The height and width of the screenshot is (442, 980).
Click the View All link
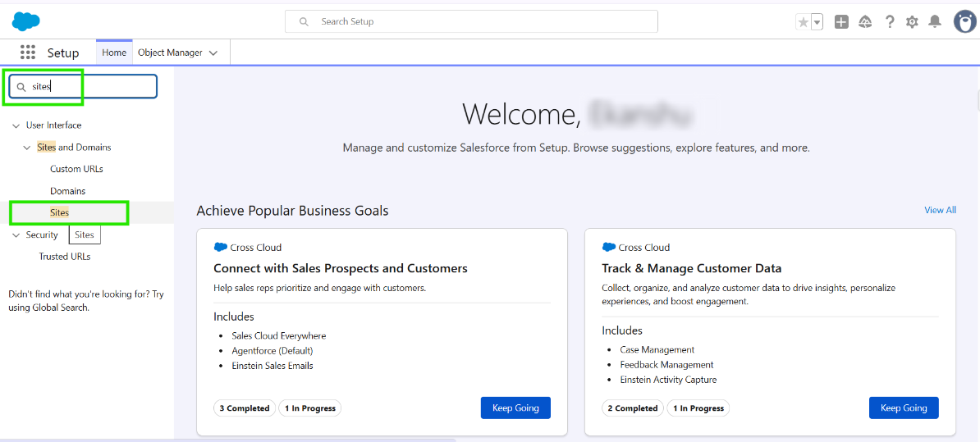point(940,210)
